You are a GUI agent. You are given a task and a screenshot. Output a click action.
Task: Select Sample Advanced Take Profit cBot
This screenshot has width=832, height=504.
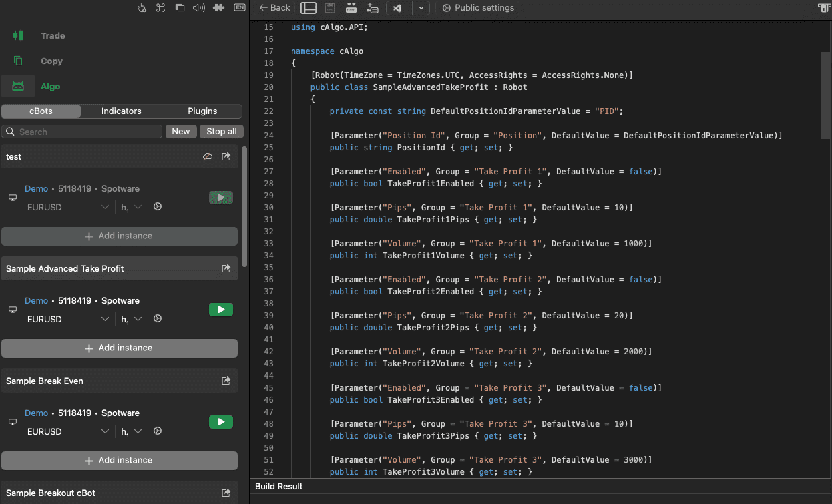pyautogui.click(x=120, y=268)
